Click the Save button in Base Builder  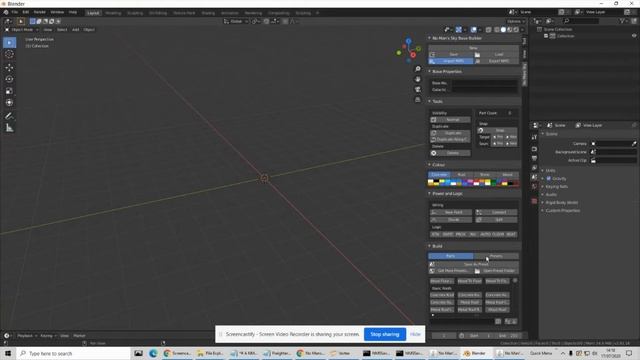pyautogui.click(x=451, y=54)
